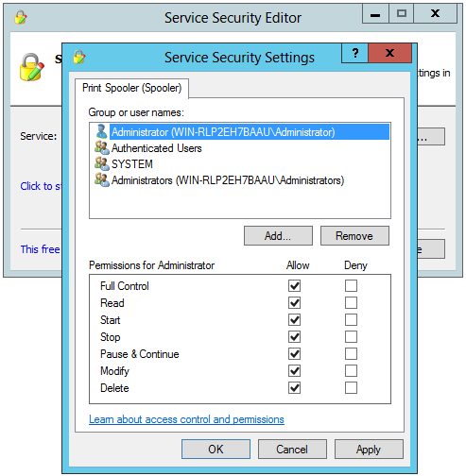Click the SYSTEM group icon
The width and height of the screenshot is (466, 476).
(102, 163)
